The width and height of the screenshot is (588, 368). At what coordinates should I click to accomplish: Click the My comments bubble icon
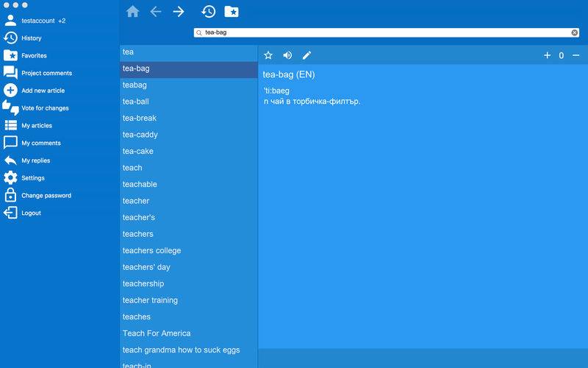(x=10, y=143)
